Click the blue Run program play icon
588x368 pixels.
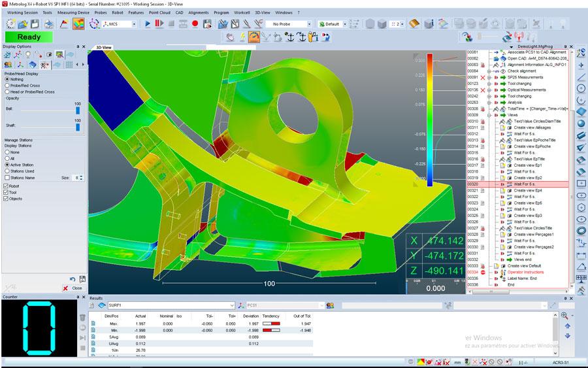click(148, 24)
